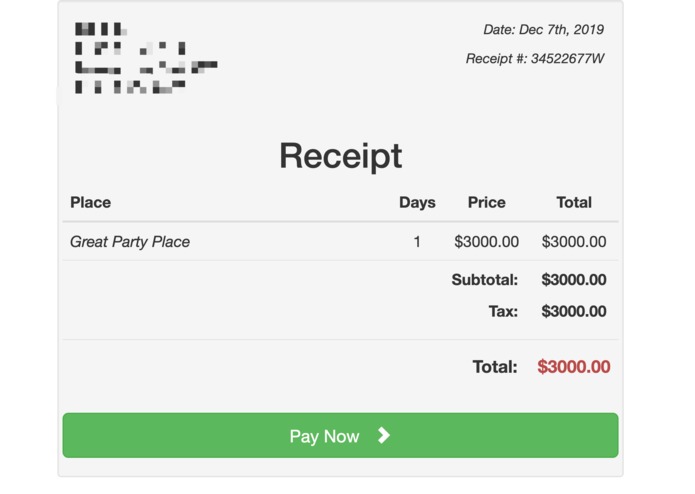The width and height of the screenshot is (695, 494).
Task: Click the bold Total: label
Action: click(x=495, y=367)
